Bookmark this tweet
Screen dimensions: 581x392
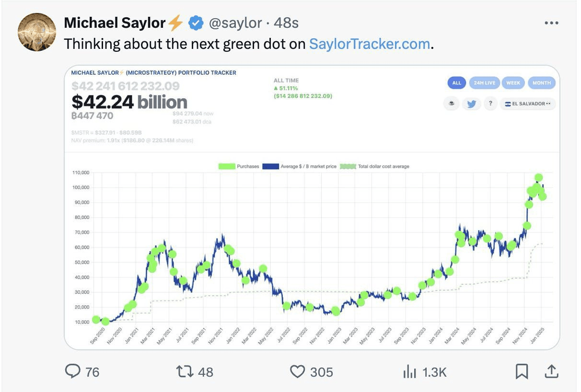(x=522, y=371)
